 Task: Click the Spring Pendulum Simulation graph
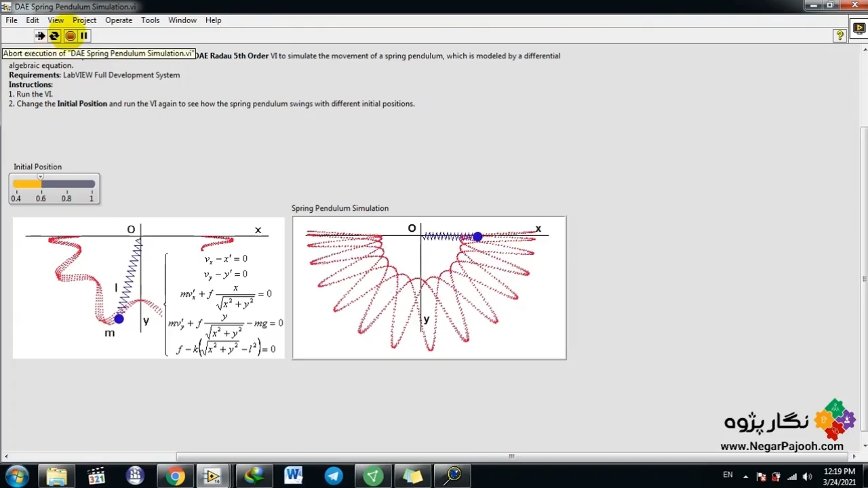tap(429, 288)
